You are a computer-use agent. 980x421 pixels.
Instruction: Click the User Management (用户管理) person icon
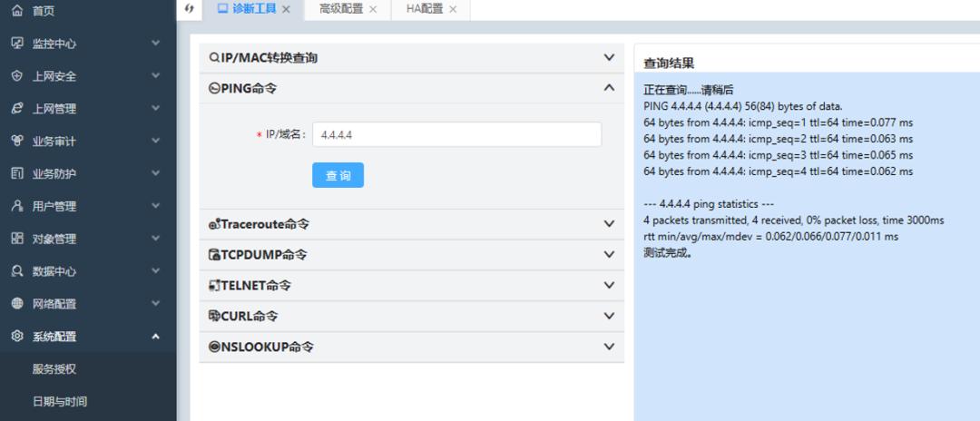pos(17,205)
